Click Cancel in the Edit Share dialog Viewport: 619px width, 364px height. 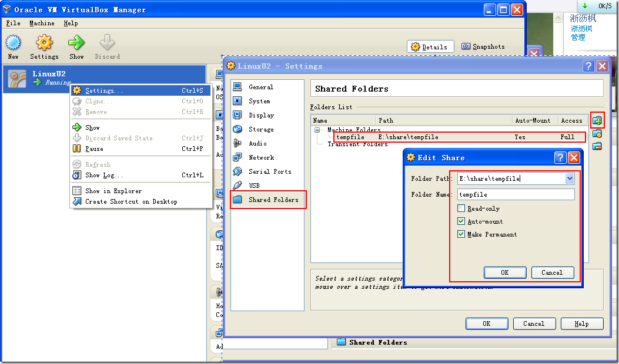(x=553, y=272)
